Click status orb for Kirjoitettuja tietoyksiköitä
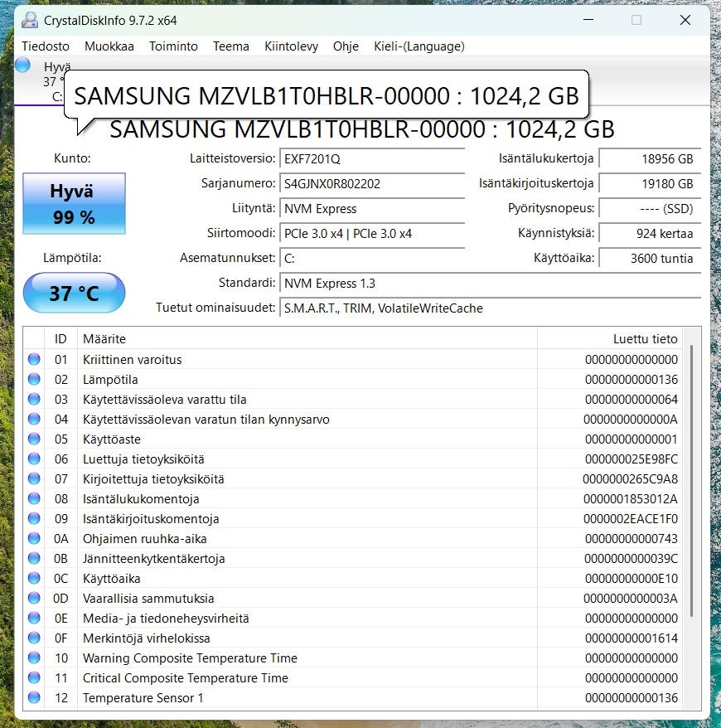Viewport: 721px width, 728px height. [x=34, y=478]
